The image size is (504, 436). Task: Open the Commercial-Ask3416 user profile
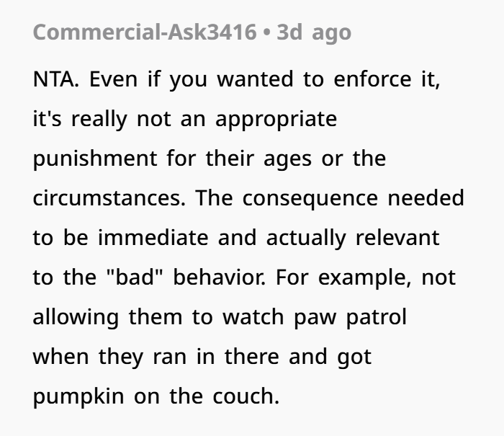(x=143, y=32)
